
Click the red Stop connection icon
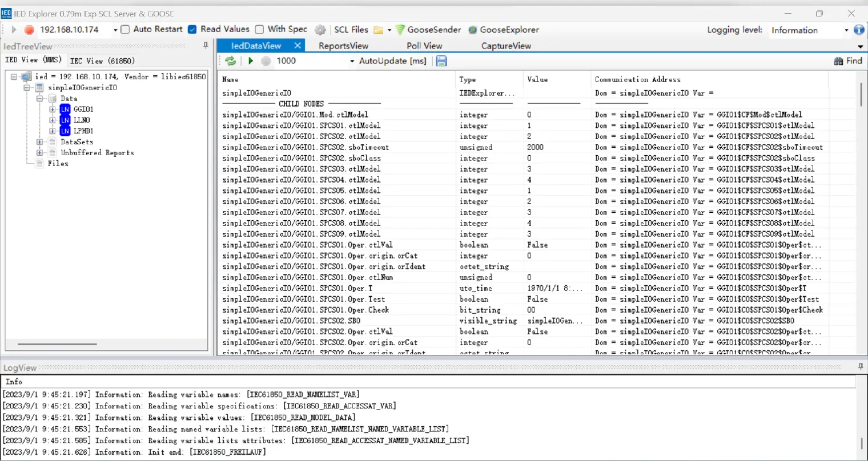(x=29, y=30)
